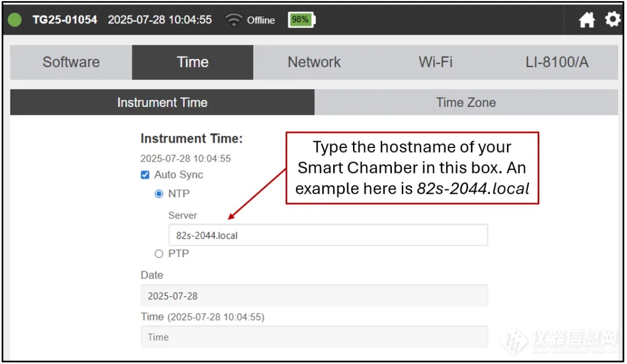Switch to Time Zone sub-tab
This screenshot has height=364, width=627.
tap(466, 103)
